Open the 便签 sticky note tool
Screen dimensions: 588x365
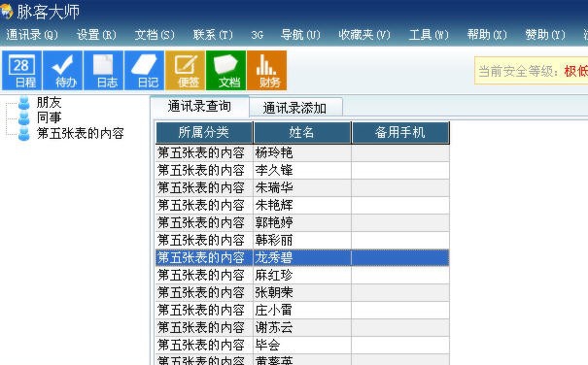186,71
